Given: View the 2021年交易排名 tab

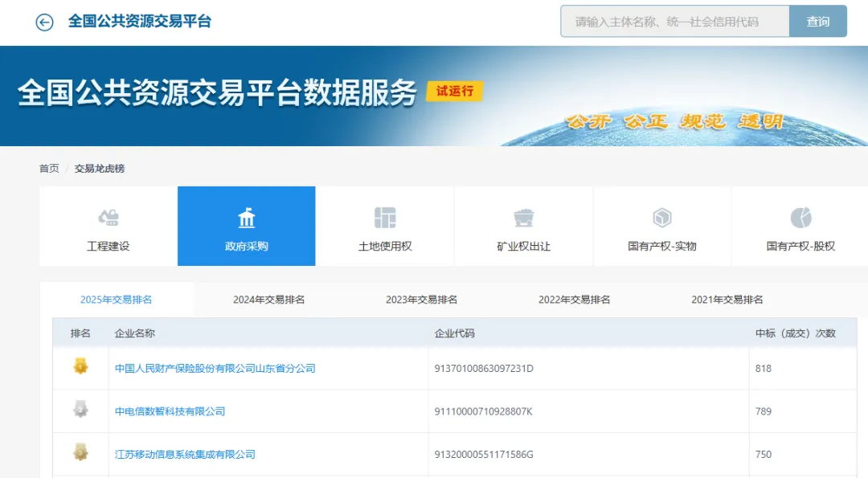Looking at the screenshot, I should (727, 300).
